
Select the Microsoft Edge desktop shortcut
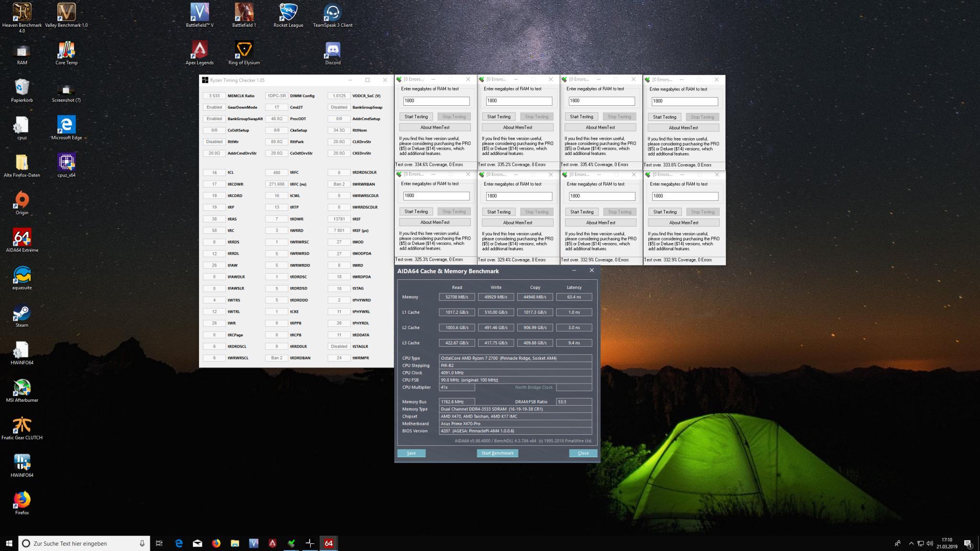pyautogui.click(x=67, y=128)
